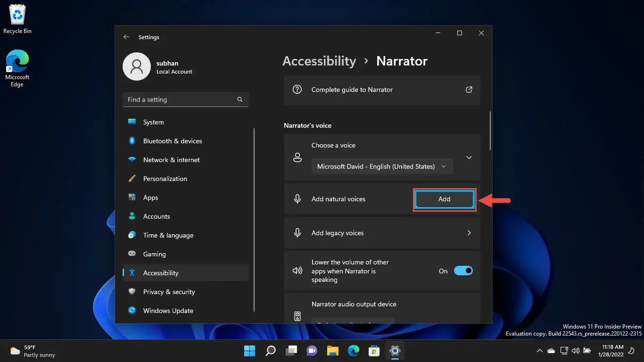The width and height of the screenshot is (644, 362).
Task: Toggle lower volume of other apps switch
Action: coord(463,271)
